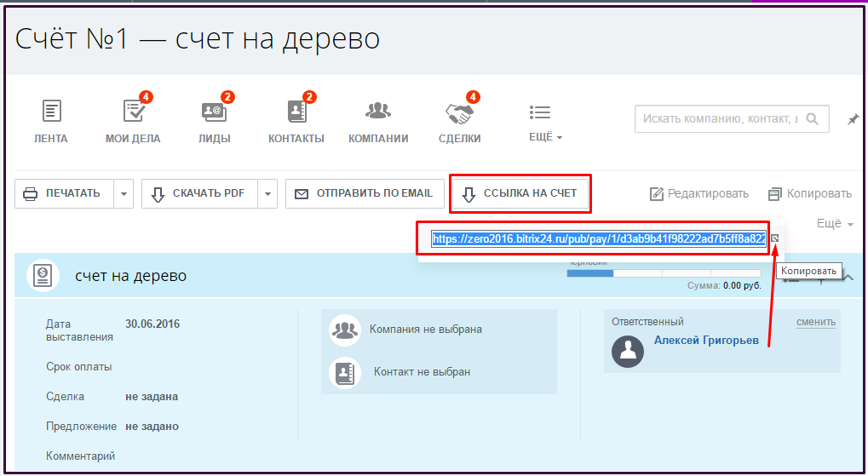The width and height of the screenshot is (868, 476).
Task: Open Мои дела tasks icon
Action: click(135, 110)
